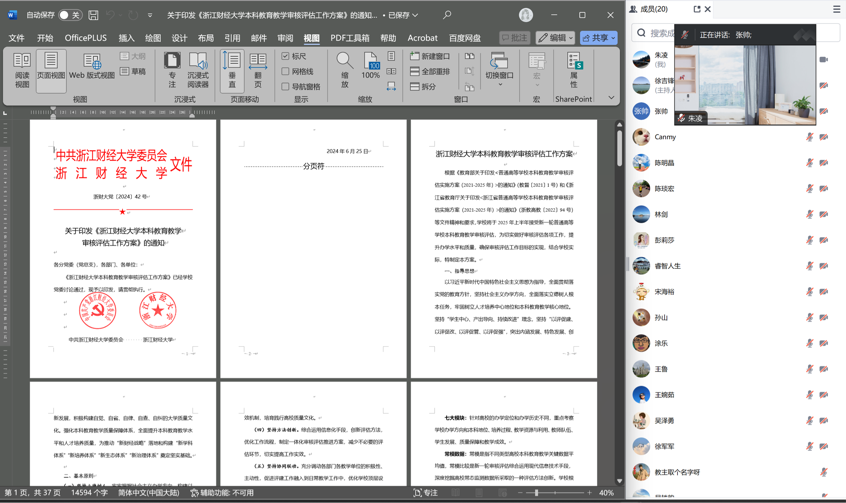Screen dimensions: 846x503
Task: Save document with the save icon
Action: pos(93,15)
